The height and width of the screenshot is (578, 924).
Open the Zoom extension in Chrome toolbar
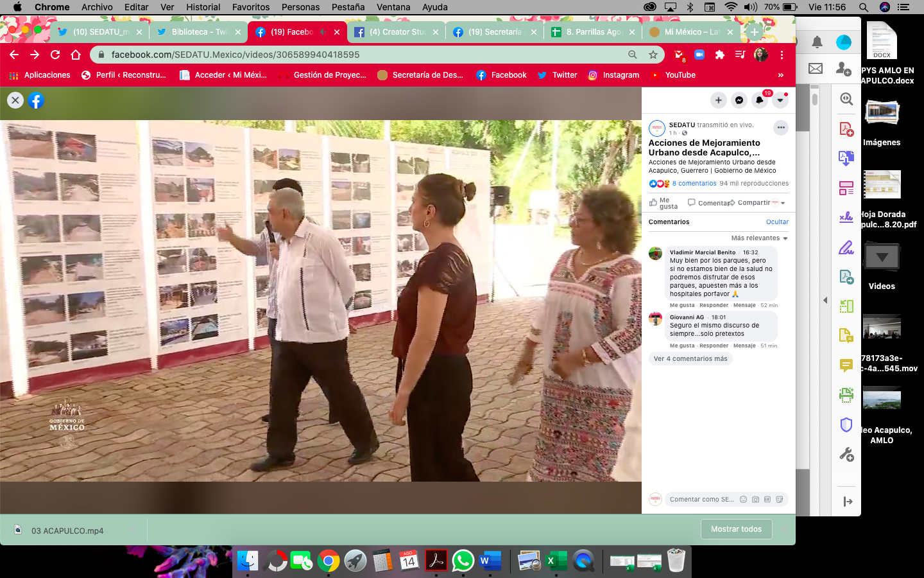pos(699,55)
